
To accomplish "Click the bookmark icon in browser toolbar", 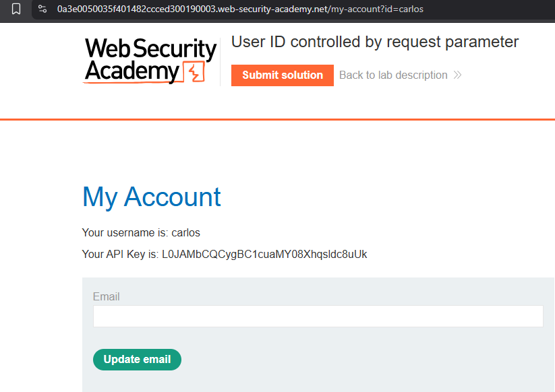I will [16, 9].
